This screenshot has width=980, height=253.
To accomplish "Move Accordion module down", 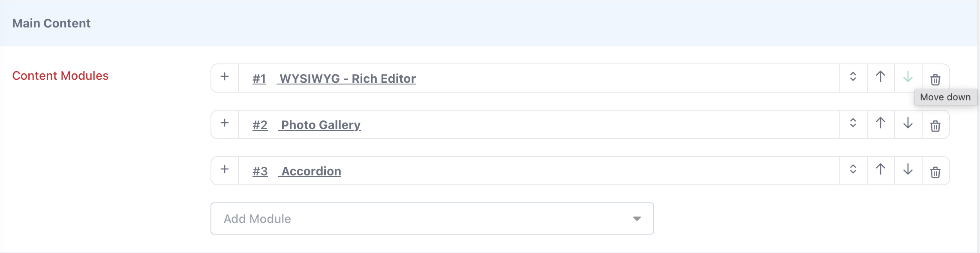I will 908,170.
